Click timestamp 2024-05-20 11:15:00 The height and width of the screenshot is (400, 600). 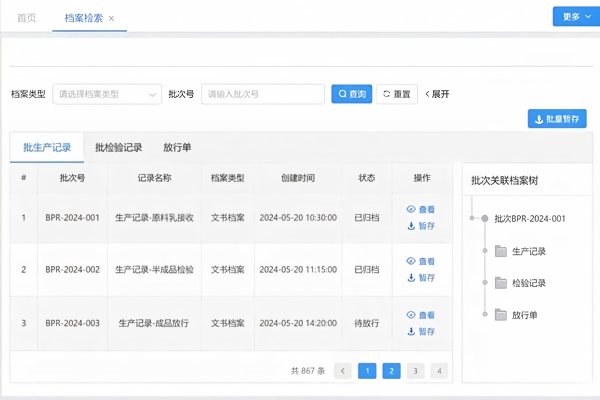click(298, 269)
